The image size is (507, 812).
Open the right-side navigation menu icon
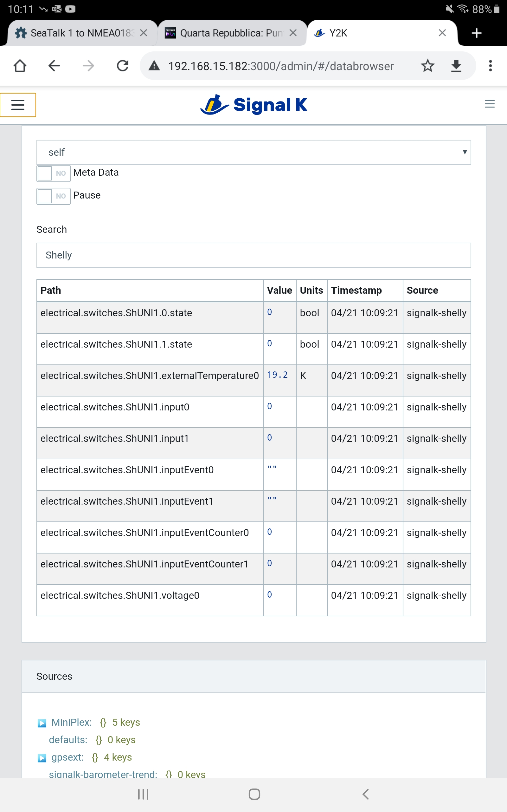(x=490, y=104)
